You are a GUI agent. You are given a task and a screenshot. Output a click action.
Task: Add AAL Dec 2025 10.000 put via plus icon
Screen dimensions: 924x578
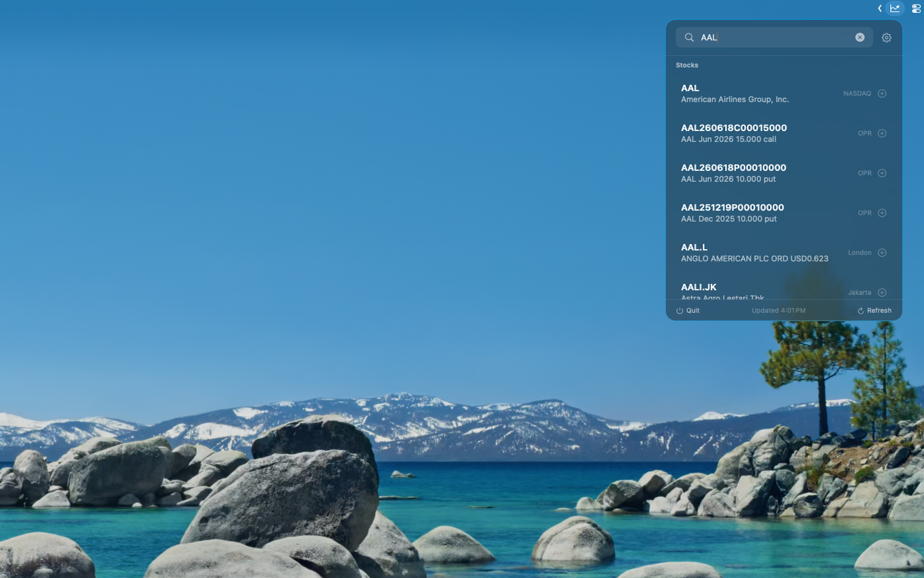point(882,213)
